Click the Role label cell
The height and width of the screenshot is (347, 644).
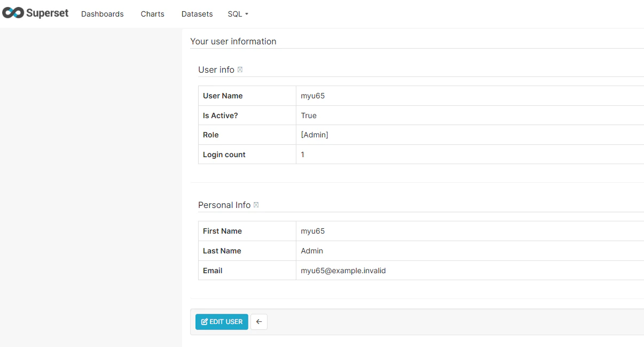click(247, 135)
